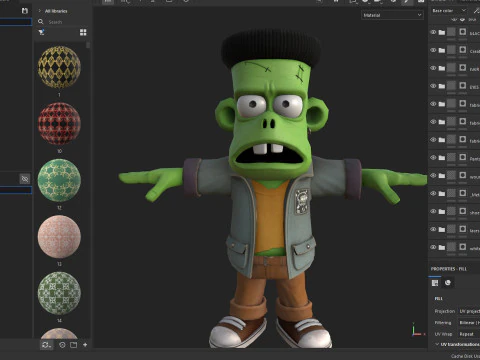Click the All libraries breadcrumb label
480x360 pixels.
[56, 11]
